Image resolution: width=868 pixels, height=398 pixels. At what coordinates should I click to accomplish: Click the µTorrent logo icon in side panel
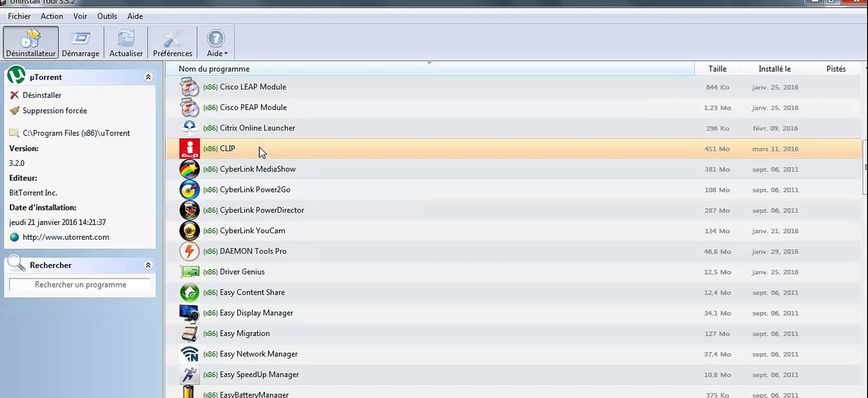[16, 75]
